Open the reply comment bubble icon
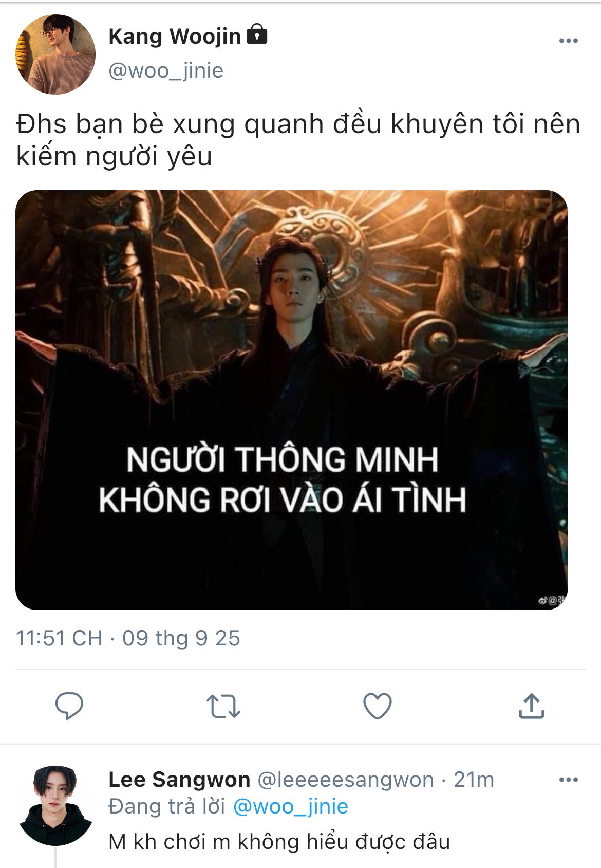This screenshot has width=601, height=868. click(69, 706)
